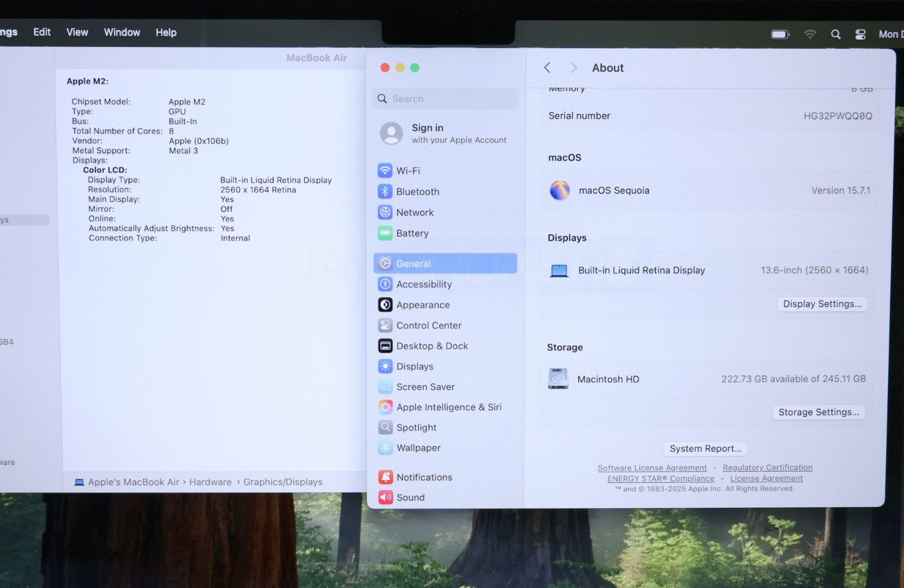The image size is (904, 588).
Task: Open Control Center settings
Action: pyautogui.click(x=428, y=325)
